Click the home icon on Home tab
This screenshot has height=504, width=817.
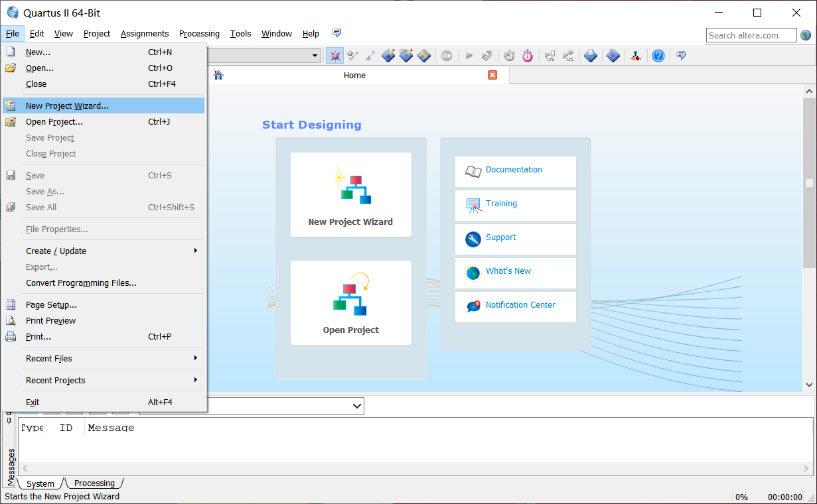pyautogui.click(x=218, y=75)
